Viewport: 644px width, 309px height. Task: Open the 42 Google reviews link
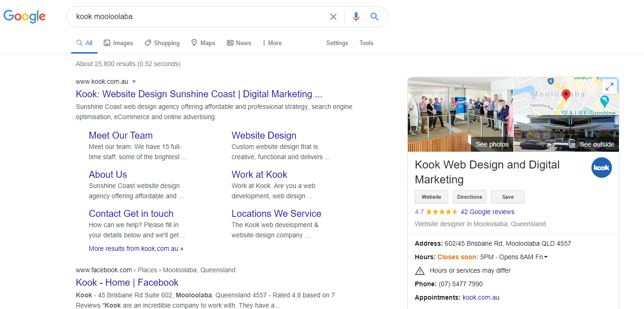tap(487, 212)
